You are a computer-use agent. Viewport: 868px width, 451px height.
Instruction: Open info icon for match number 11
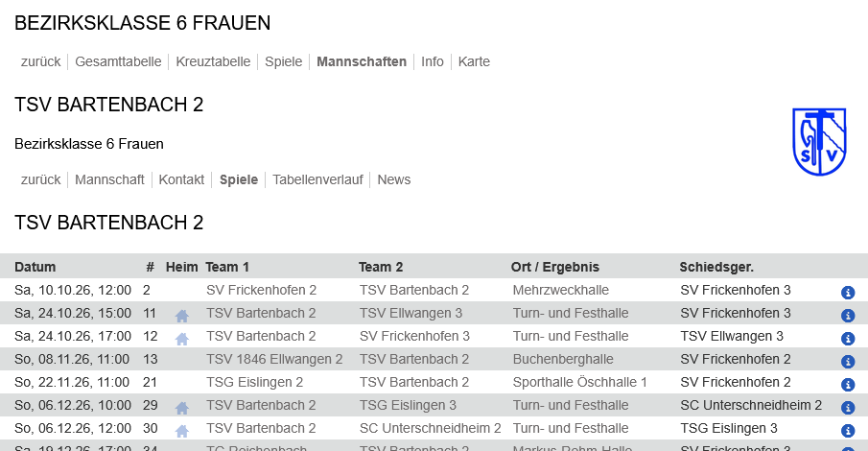tap(848, 316)
